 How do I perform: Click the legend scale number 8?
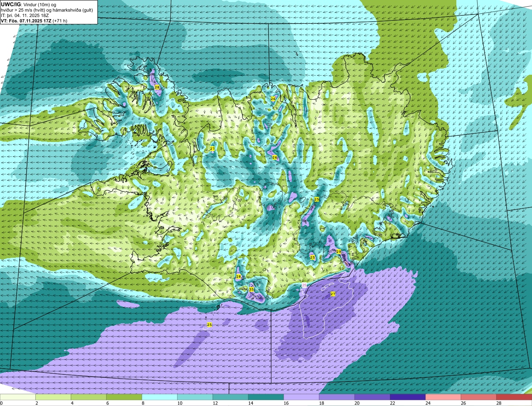pos(143,403)
